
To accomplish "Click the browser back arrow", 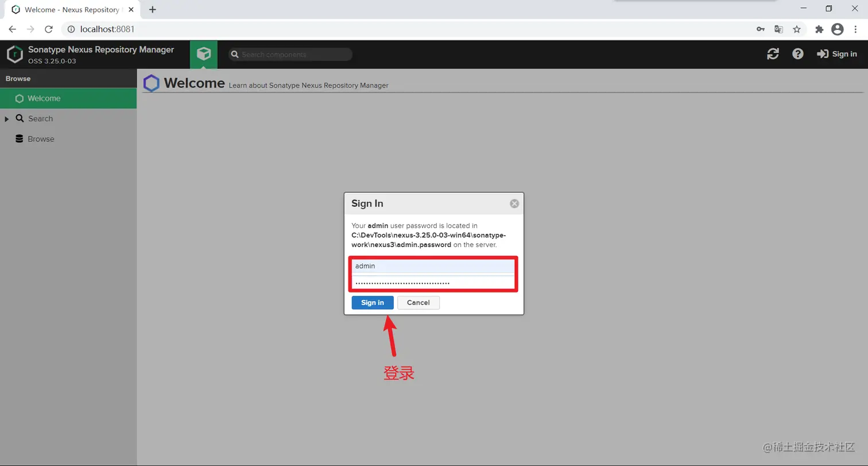I will (12, 29).
